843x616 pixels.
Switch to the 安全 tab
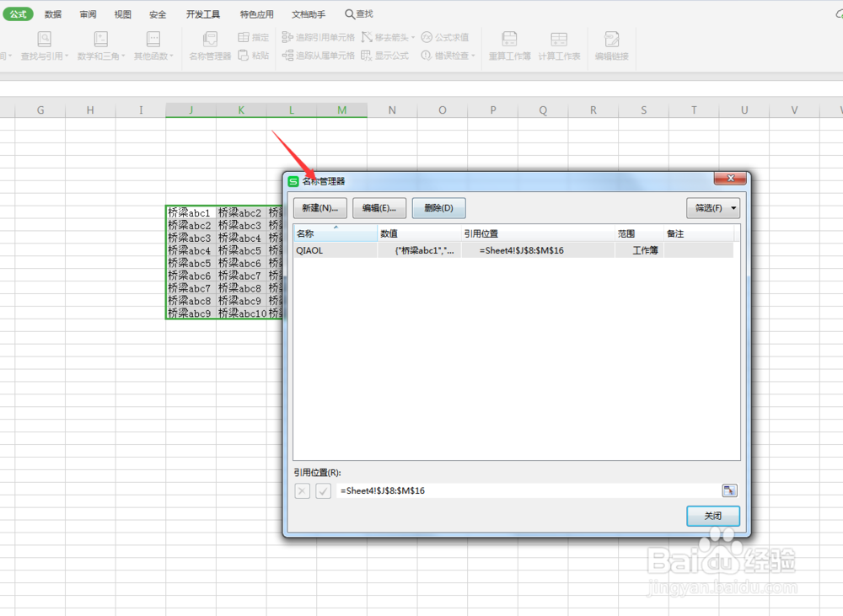coord(158,14)
